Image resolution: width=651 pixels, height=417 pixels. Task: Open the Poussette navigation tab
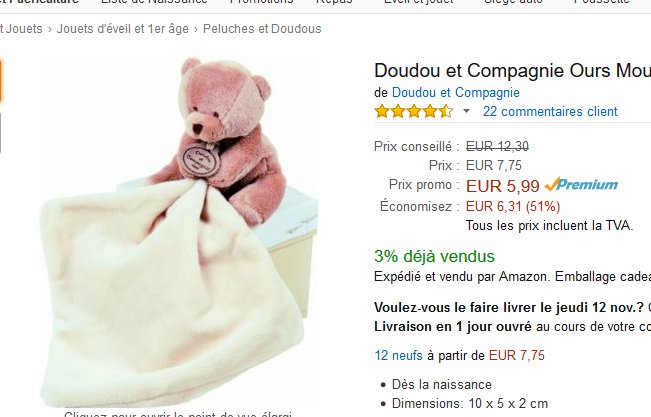coord(602,2)
